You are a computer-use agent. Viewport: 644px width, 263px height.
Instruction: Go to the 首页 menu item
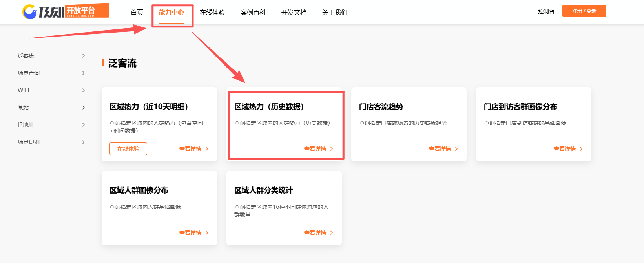[137, 13]
